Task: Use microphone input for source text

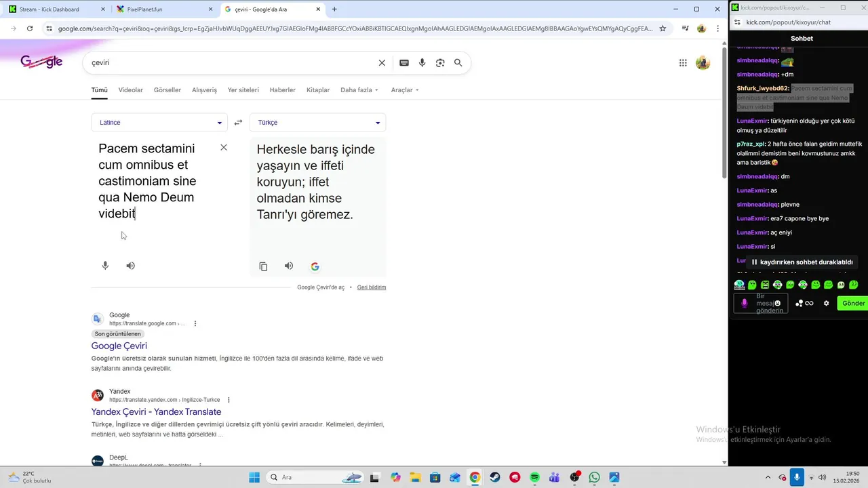Action: 105,266
